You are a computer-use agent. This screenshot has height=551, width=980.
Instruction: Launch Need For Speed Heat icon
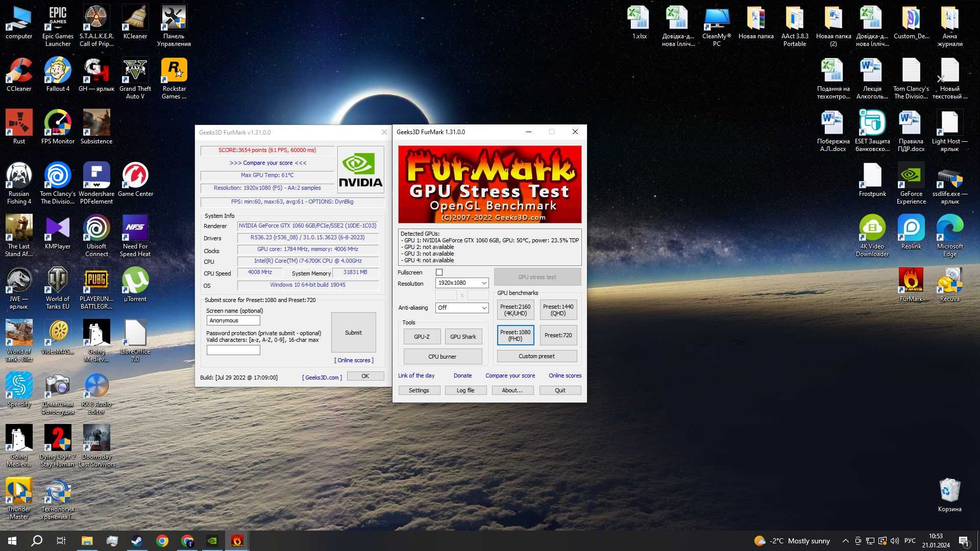click(135, 236)
